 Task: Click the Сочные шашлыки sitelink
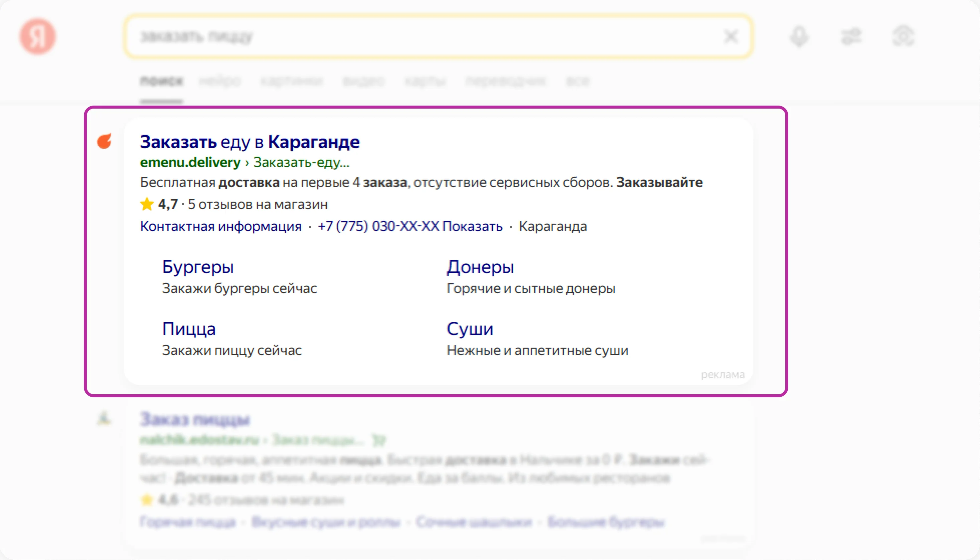[x=474, y=522]
